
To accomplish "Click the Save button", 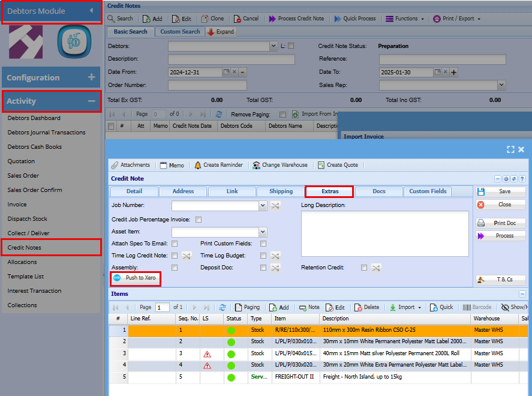I will pyautogui.click(x=501, y=191).
